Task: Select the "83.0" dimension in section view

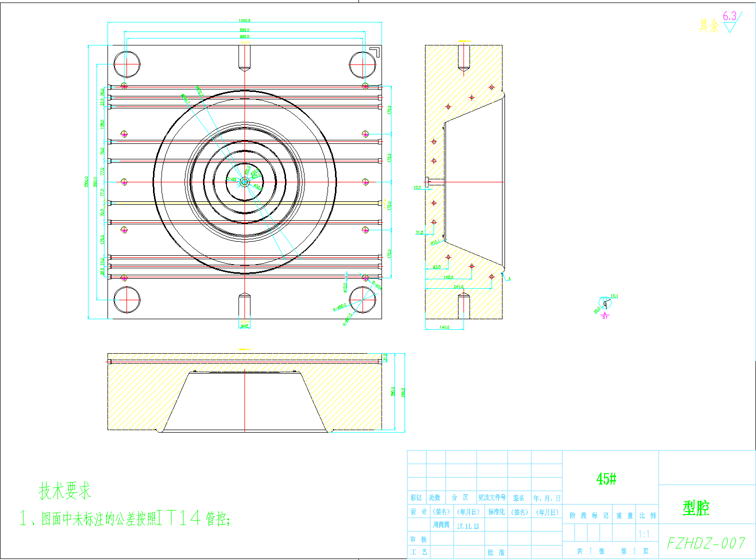Action: [x=436, y=267]
